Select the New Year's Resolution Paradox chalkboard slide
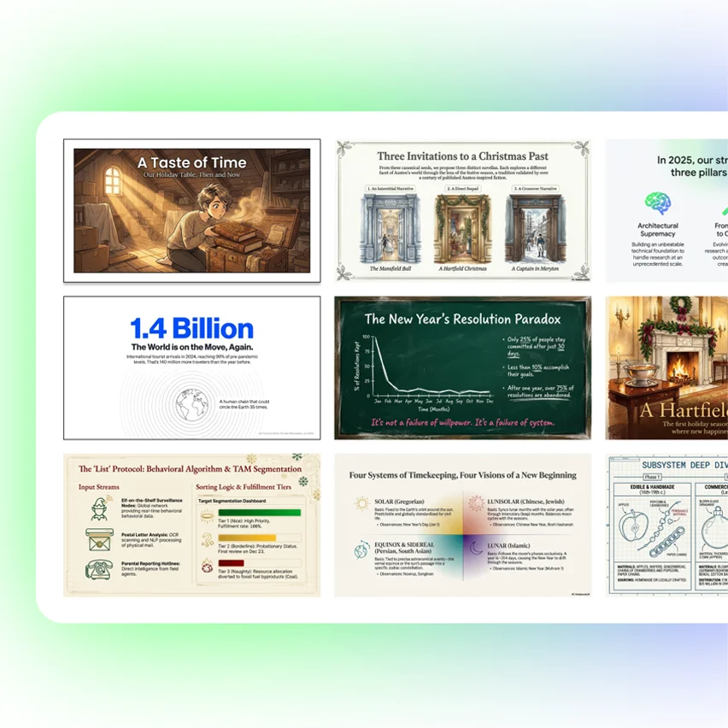728x728 pixels. pos(462,367)
